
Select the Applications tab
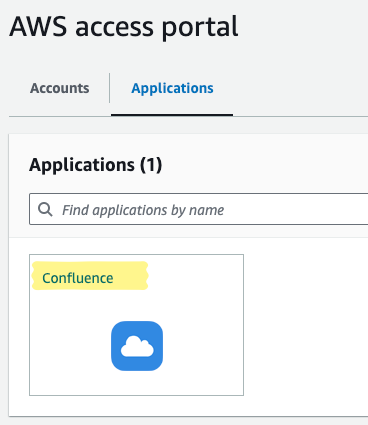point(172,88)
